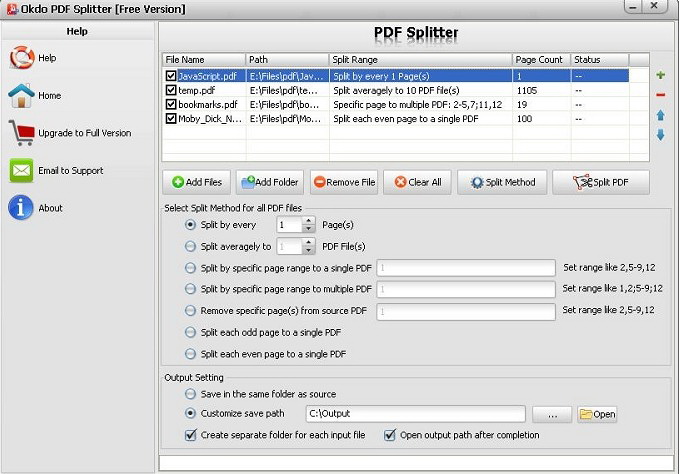Click the Split Range column header
680x474 pixels.
(420, 60)
